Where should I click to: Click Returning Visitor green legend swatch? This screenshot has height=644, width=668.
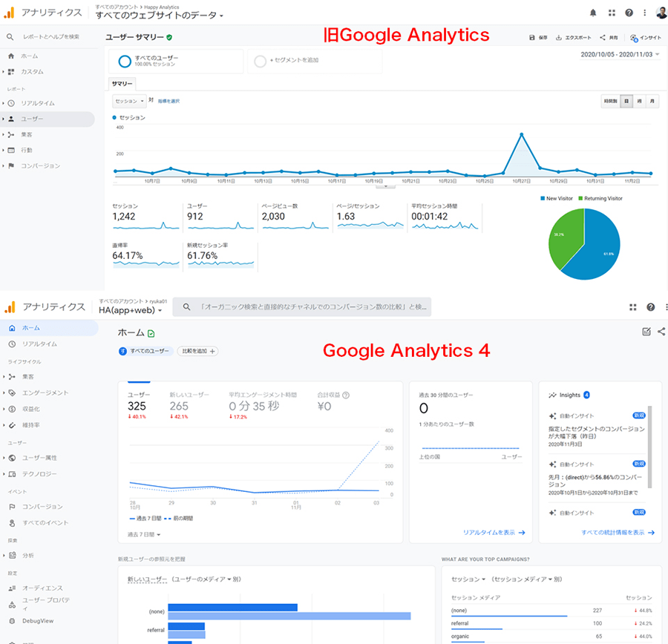(x=580, y=199)
